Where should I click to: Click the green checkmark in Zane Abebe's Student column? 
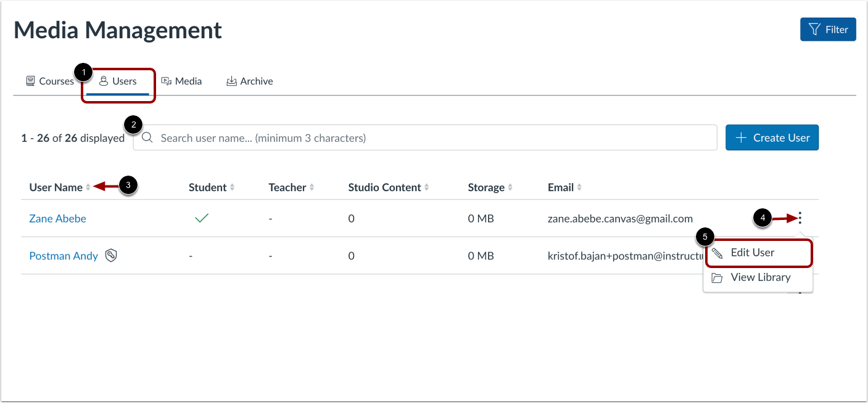pos(202,218)
